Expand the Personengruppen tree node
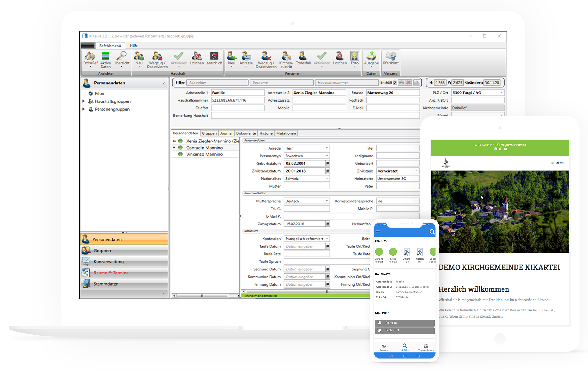Viewport: 588px width, 376px height. [x=84, y=109]
